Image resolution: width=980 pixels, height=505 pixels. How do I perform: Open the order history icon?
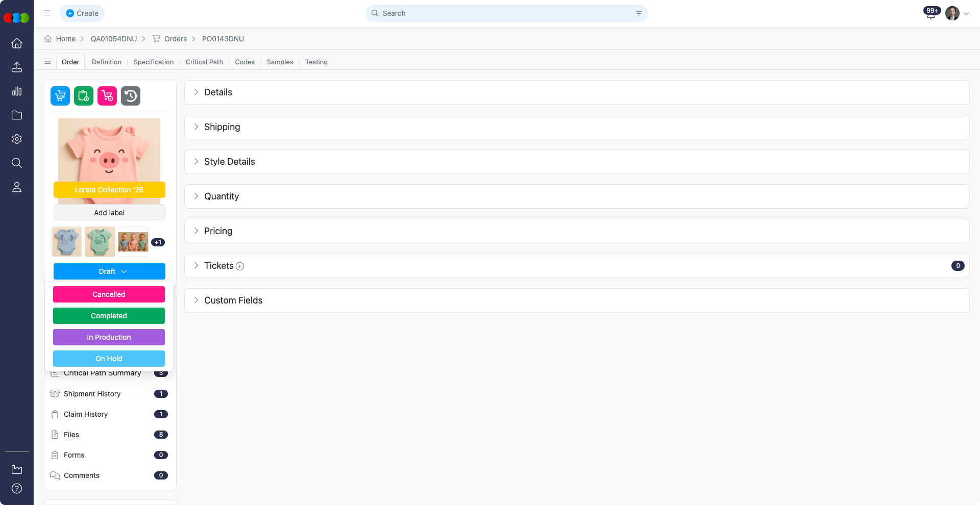[x=130, y=95]
